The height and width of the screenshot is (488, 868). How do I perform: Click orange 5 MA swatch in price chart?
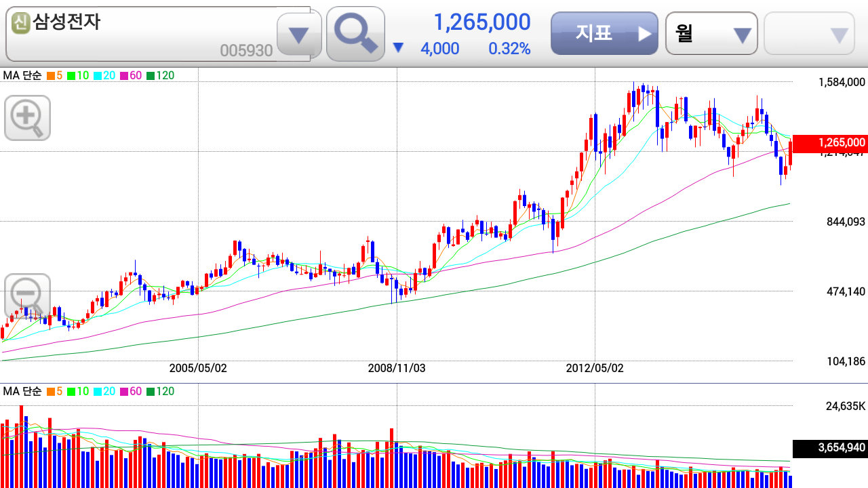tap(50, 76)
